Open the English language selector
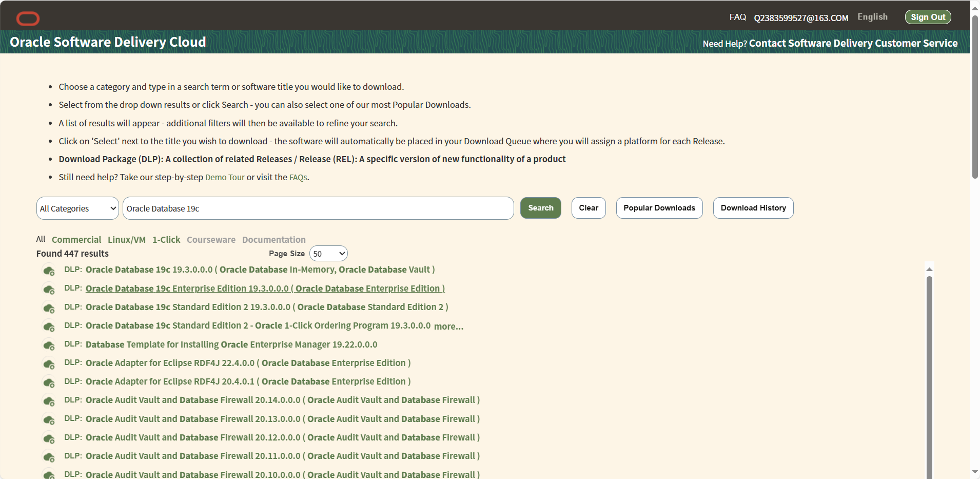Screen dimensions: 980x479 point(872,17)
